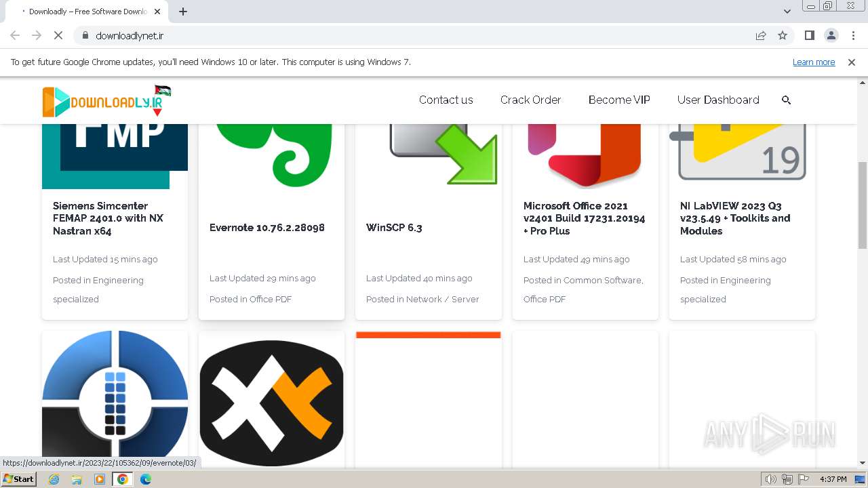This screenshot has width=868, height=488.
Task: Expand the tab search chevron
Action: (787, 11)
